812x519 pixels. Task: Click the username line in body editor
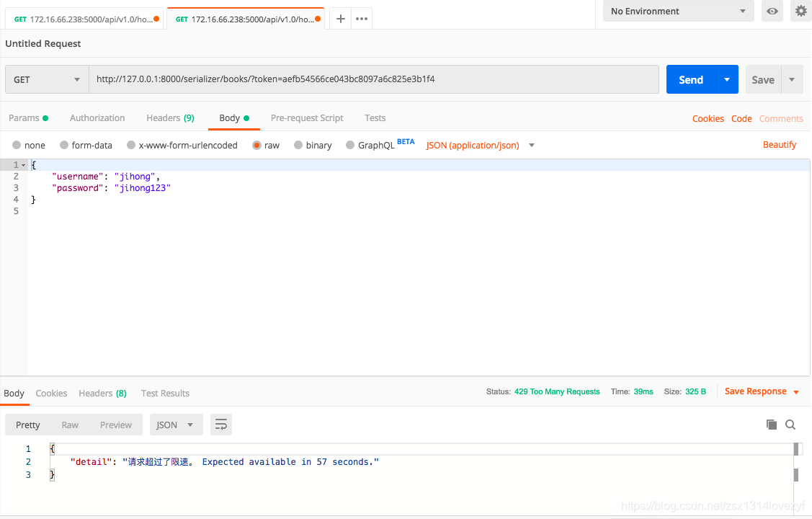(106, 177)
